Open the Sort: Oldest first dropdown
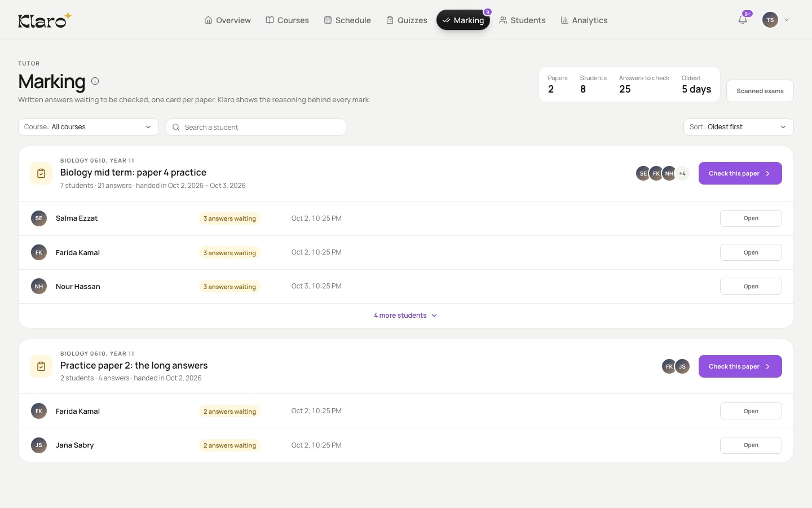The height and width of the screenshot is (508, 812). click(x=738, y=127)
